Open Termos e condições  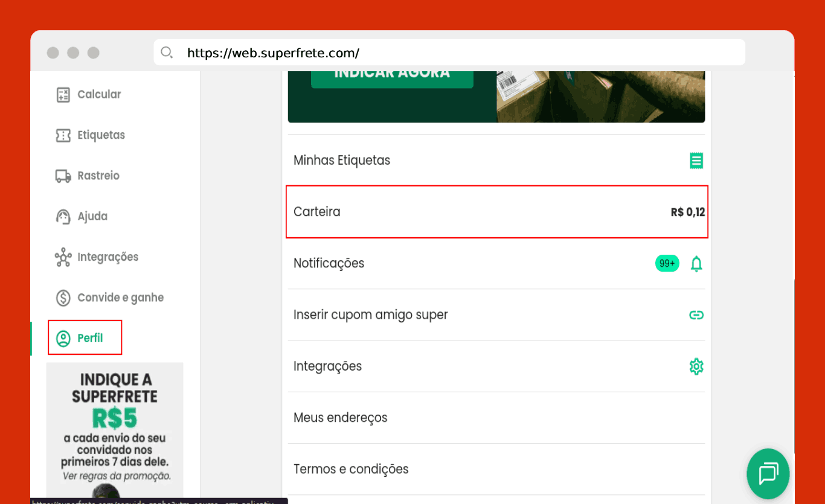[x=496, y=469]
